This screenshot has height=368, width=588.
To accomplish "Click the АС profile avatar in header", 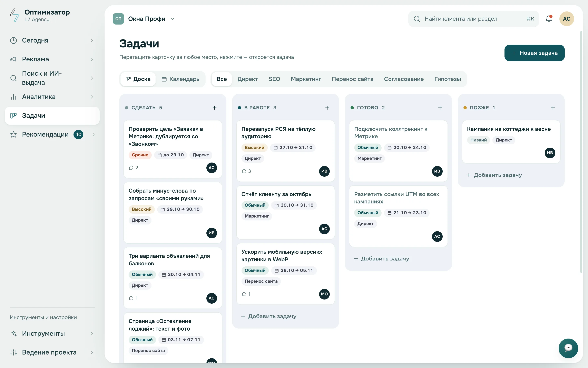I will click(x=566, y=19).
